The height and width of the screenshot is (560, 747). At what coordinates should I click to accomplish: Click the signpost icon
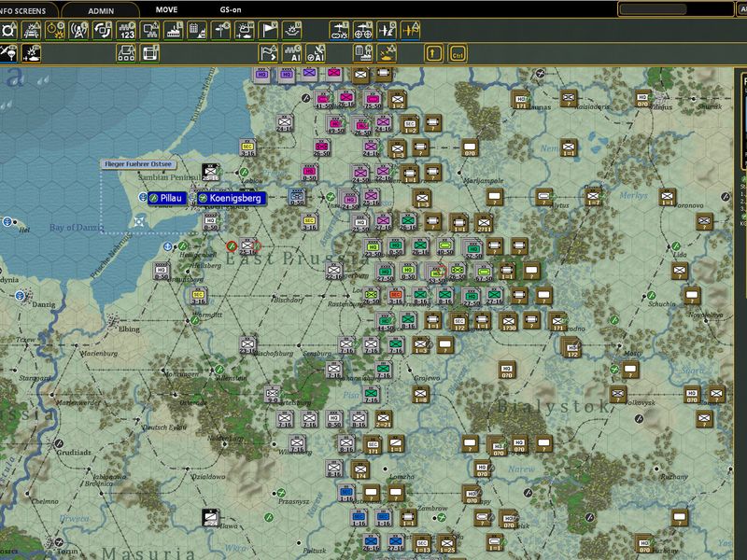coord(220,31)
